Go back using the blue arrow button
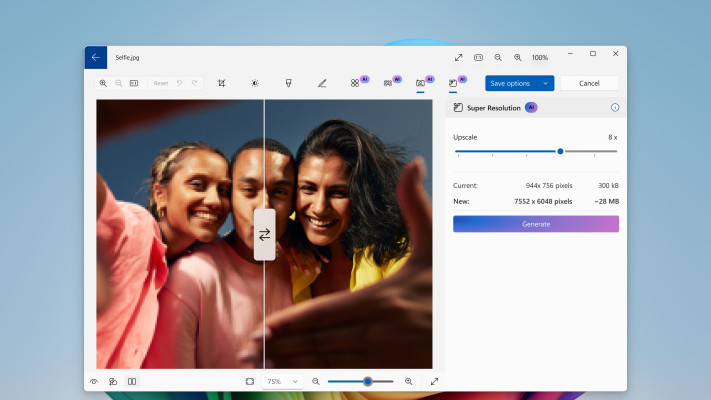The width and height of the screenshot is (711, 400). (96, 58)
